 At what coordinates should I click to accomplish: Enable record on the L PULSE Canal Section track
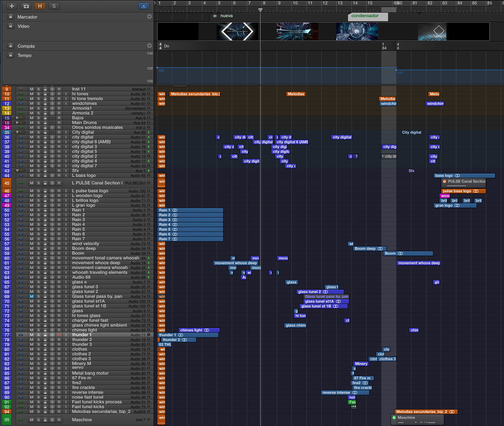click(x=59, y=183)
